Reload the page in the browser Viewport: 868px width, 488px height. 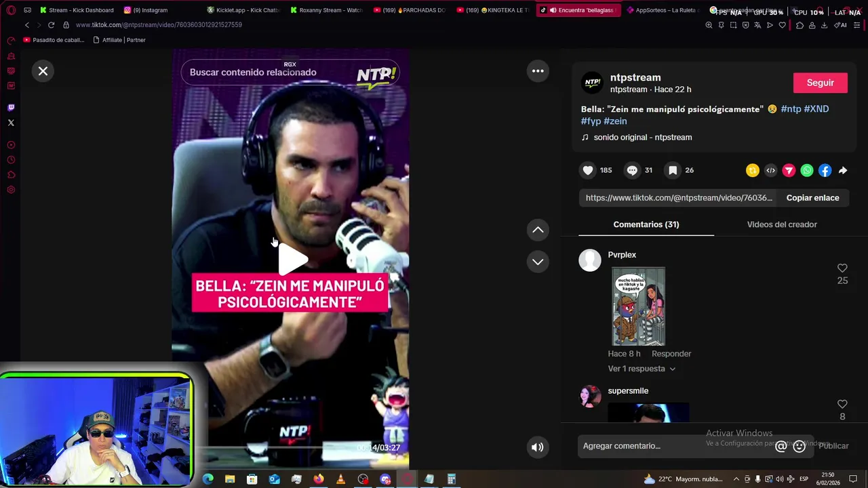pos(51,25)
